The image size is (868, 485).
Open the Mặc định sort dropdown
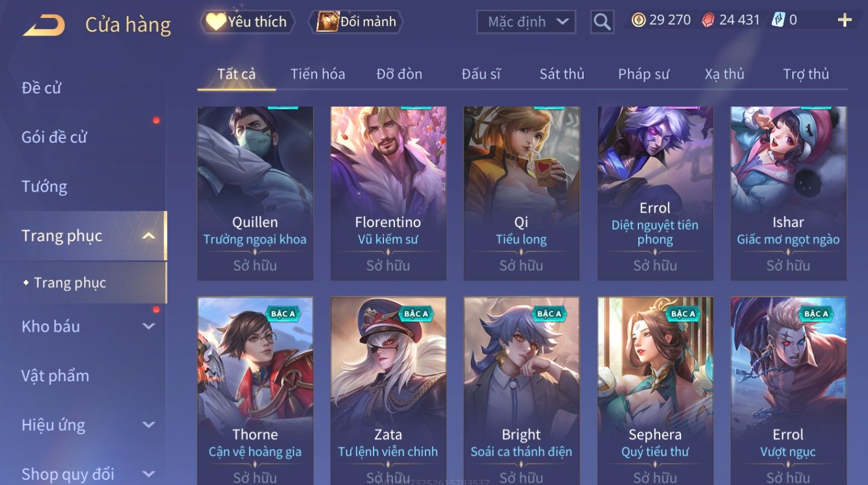(526, 22)
